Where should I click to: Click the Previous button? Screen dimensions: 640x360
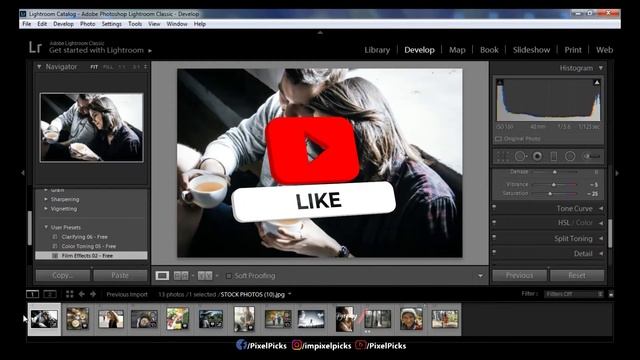tap(519, 276)
